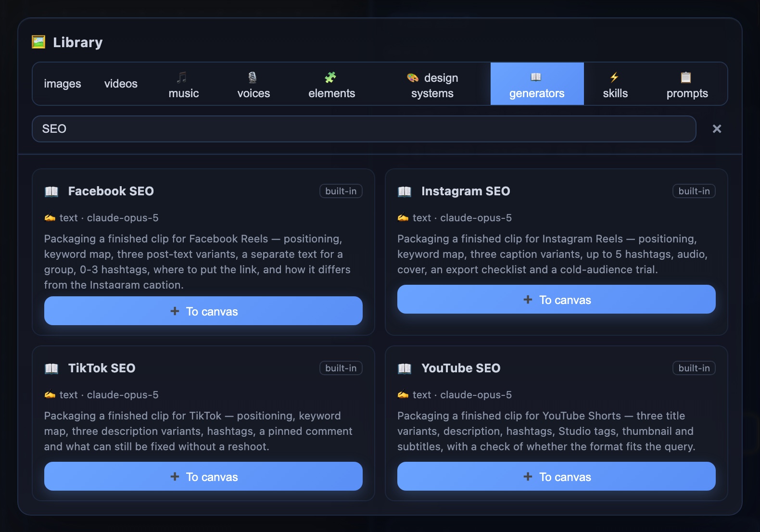Click the clipboard prompts icon
The width and height of the screenshot is (760, 532).
(x=686, y=77)
